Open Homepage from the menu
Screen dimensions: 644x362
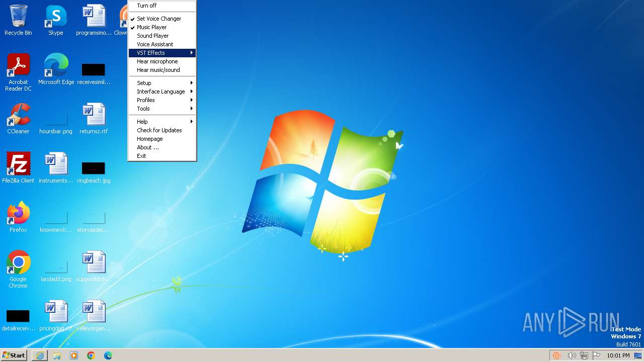tap(162, 139)
